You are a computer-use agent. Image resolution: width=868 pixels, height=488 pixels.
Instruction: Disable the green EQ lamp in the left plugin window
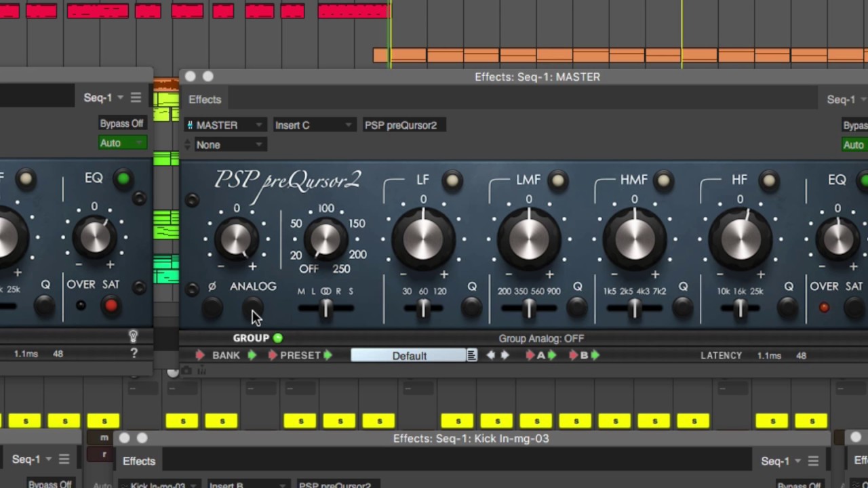click(x=123, y=179)
